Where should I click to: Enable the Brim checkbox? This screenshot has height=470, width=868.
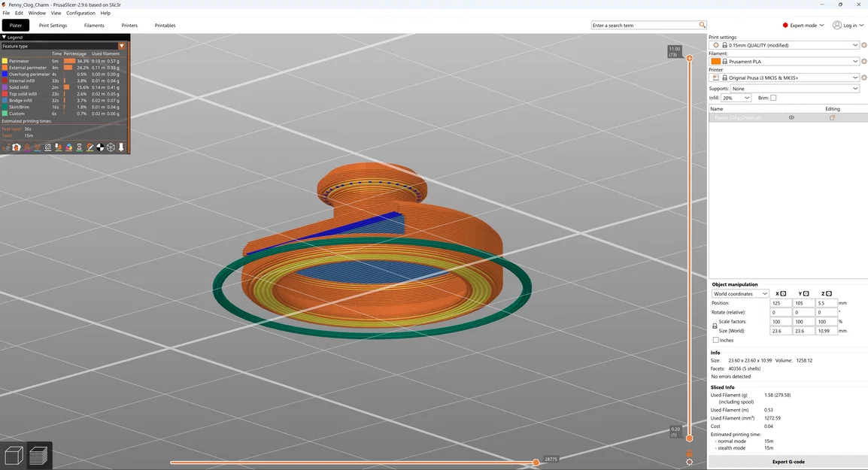[x=773, y=98]
